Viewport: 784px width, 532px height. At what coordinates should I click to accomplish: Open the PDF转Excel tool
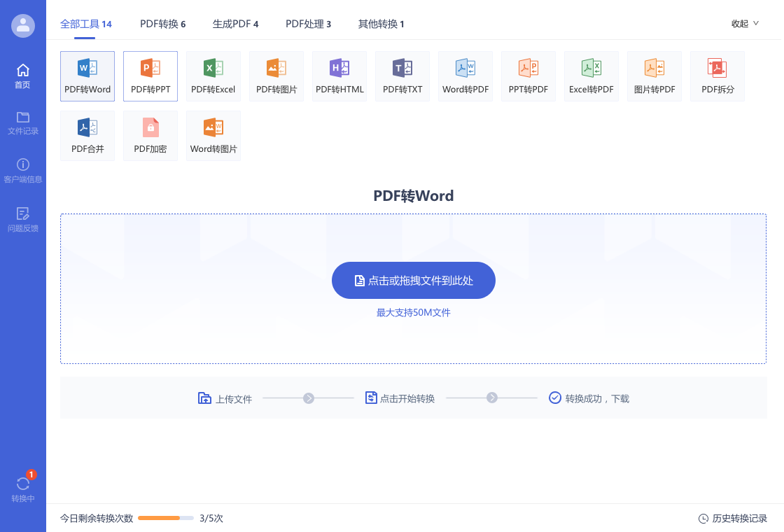[213, 76]
